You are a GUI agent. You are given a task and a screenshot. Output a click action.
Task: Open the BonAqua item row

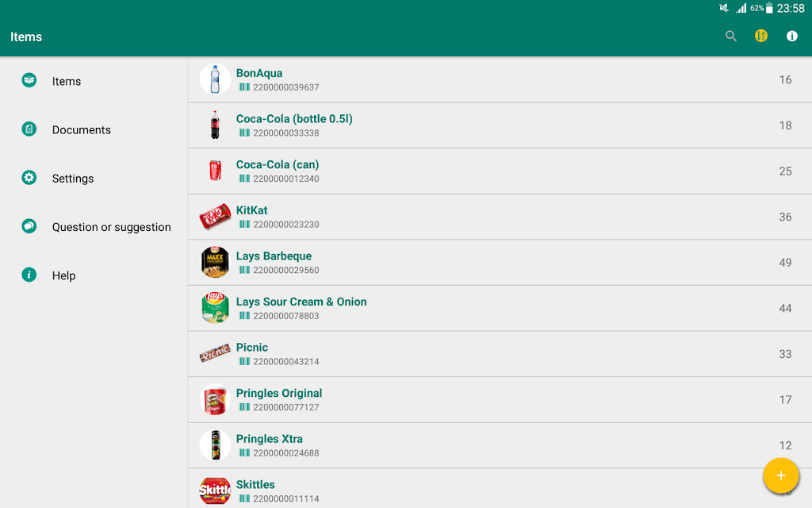pos(500,80)
